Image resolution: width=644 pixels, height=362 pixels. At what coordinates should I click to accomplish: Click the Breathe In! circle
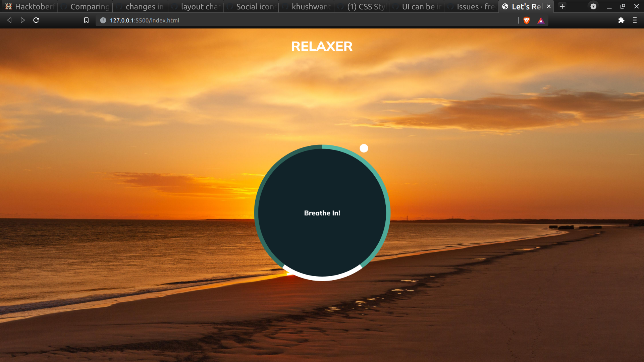pyautogui.click(x=322, y=213)
